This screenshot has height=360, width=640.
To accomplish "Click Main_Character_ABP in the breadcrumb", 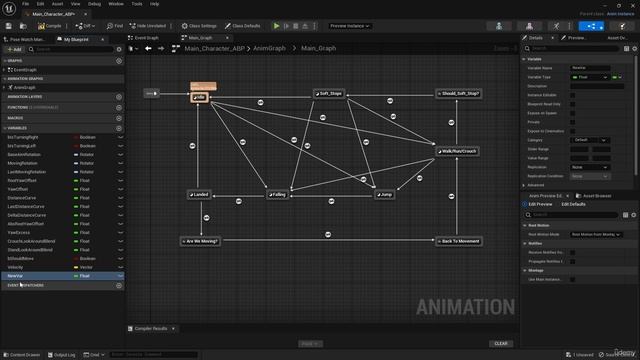I will point(214,48).
